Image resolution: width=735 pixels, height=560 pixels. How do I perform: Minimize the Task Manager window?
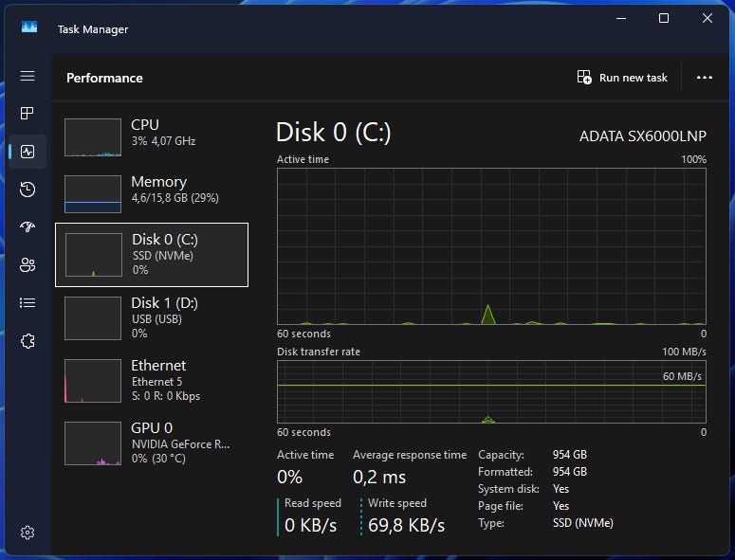pos(621,18)
